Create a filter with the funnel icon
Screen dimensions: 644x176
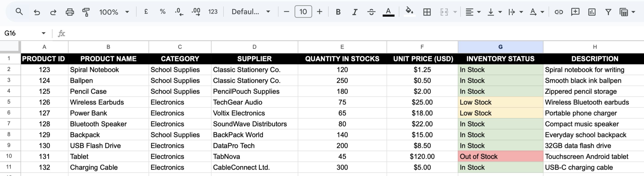coord(608,12)
